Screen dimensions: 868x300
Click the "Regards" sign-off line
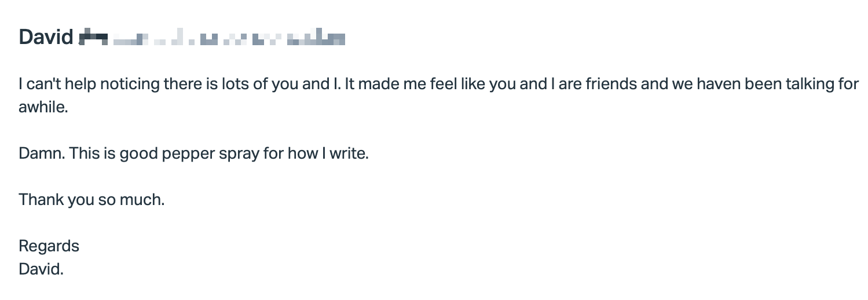coord(49,246)
